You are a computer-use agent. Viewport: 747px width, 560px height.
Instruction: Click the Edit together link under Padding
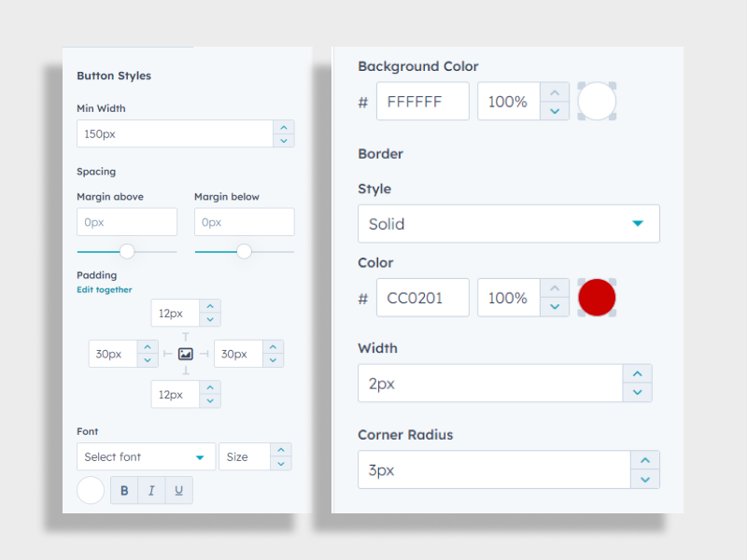pos(105,289)
